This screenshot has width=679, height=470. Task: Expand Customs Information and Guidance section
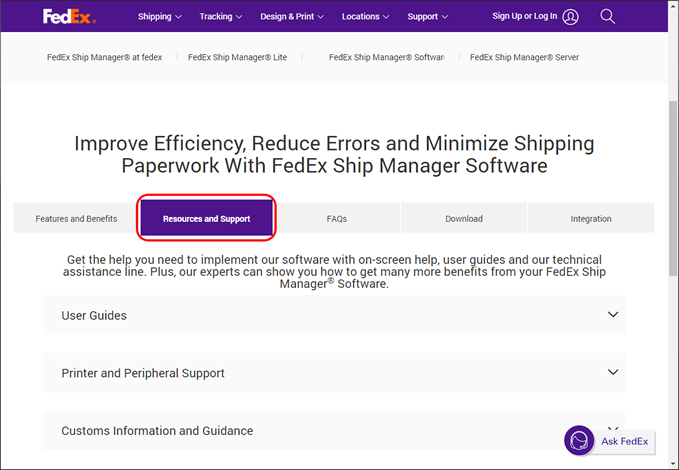(334, 431)
